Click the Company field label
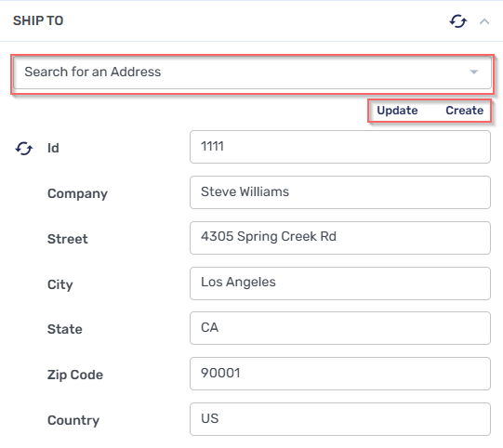Screen dimensions: 503x448 77,193
